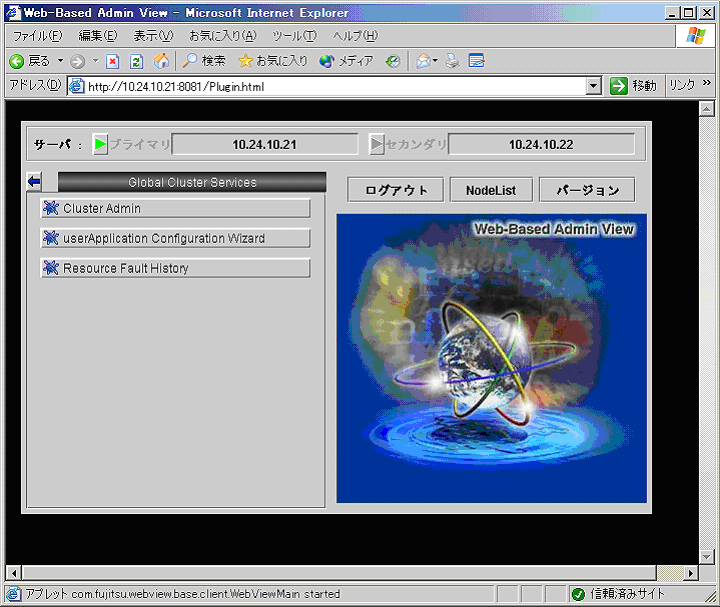Click secondary server address 10.24.10.22
The height and width of the screenshot is (607, 720).
541,144
